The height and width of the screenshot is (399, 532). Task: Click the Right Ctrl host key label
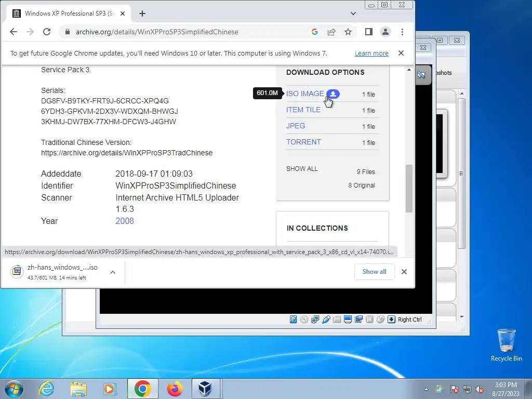pos(410,320)
